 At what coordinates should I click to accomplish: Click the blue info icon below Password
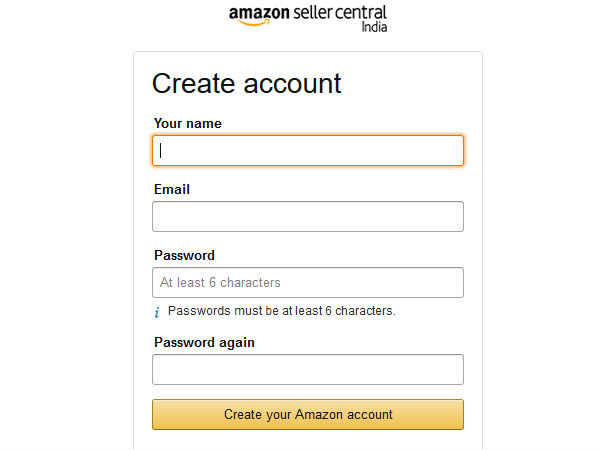(x=157, y=312)
